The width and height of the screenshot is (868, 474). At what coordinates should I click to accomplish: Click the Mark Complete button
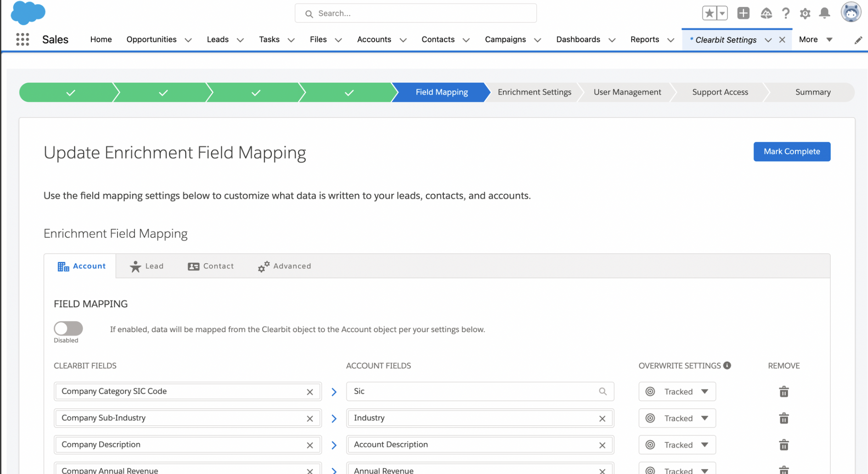coord(792,152)
